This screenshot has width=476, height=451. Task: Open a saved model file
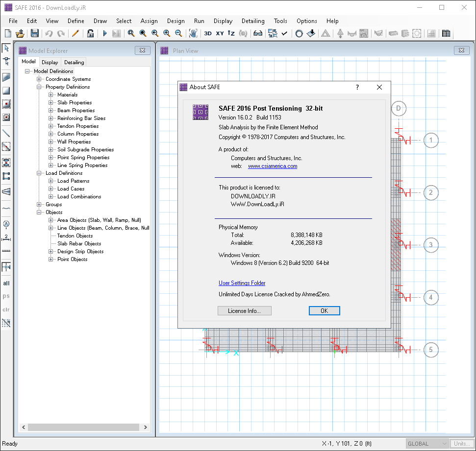point(20,33)
